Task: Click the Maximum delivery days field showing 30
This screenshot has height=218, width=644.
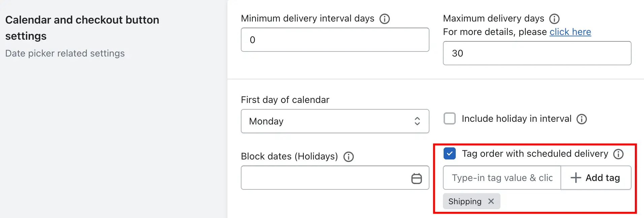Action: 537,53
